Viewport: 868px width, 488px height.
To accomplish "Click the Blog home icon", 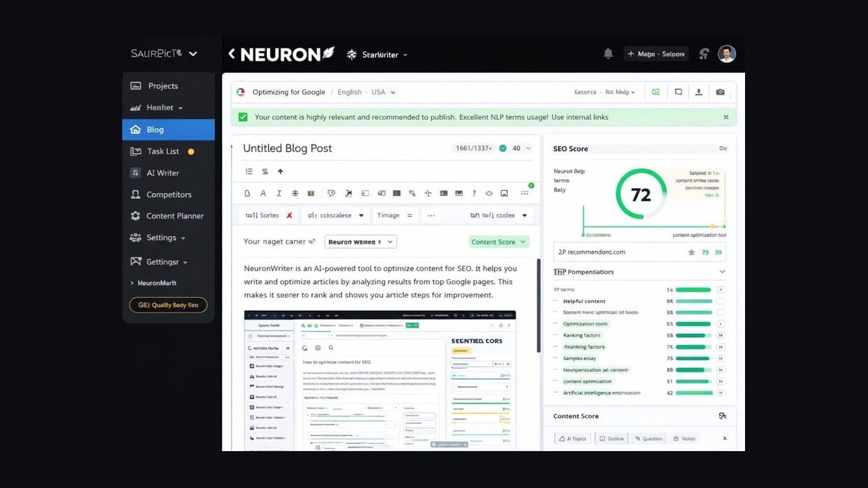I will pos(135,129).
